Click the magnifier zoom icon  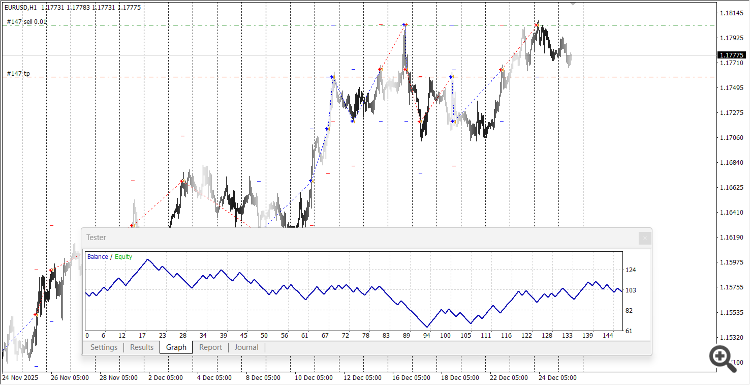coord(723,359)
